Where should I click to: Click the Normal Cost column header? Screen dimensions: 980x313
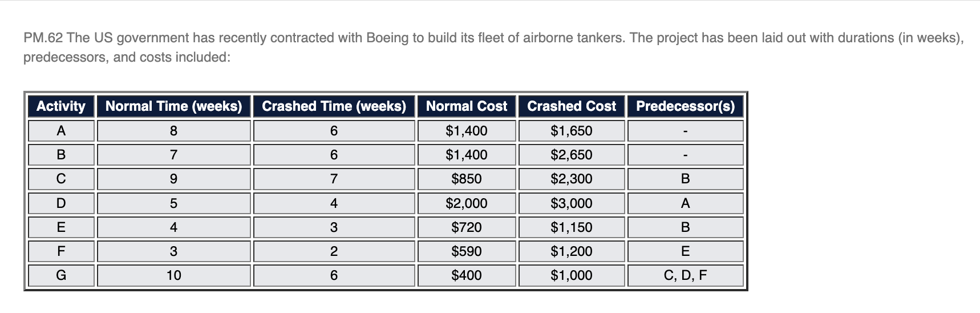click(466, 106)
